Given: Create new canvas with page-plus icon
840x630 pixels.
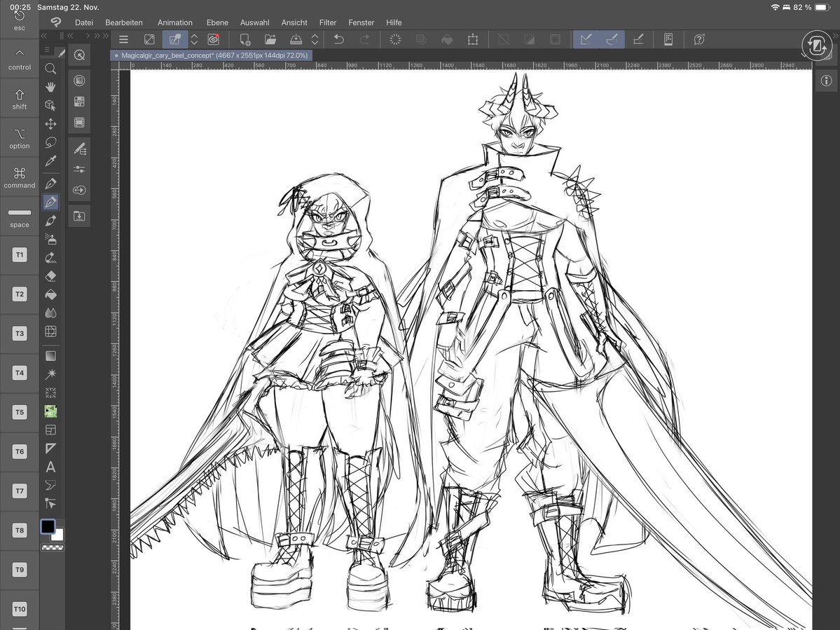Looking at the screenshot, I should [245, 39].
